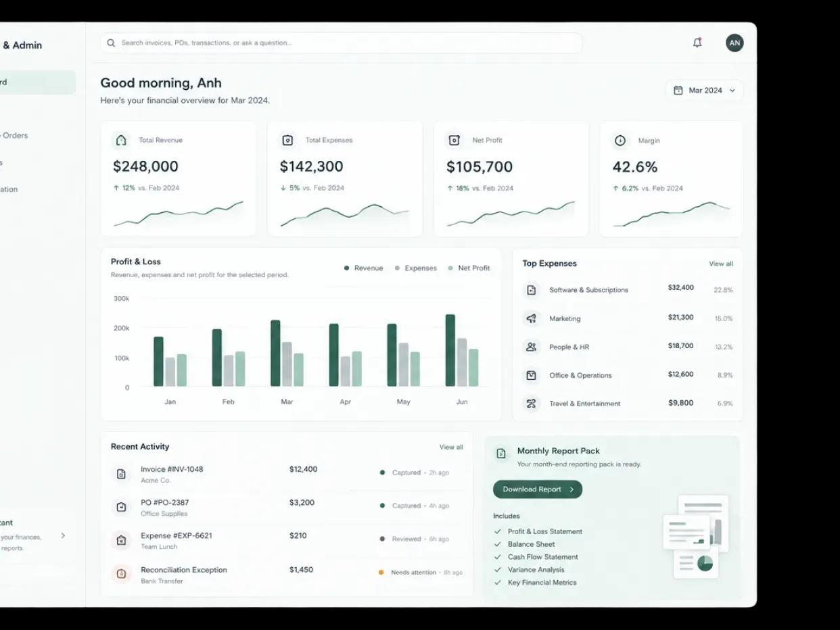Viewport: 840px width, 630px height.
Task: Click the Expense #EXP-6621 icon
Action: [x=121, y=540]
